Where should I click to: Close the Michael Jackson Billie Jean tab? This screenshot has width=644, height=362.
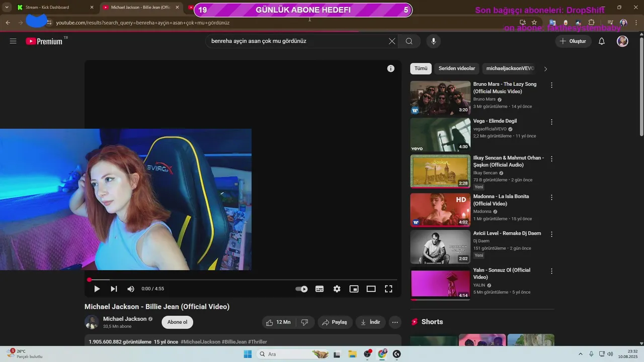[x=177, y=7]
